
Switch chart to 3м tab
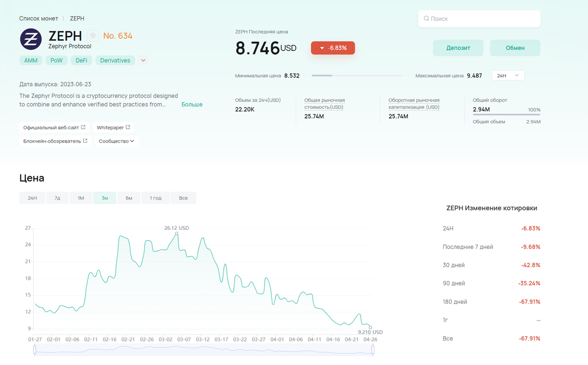pos(105,198)
